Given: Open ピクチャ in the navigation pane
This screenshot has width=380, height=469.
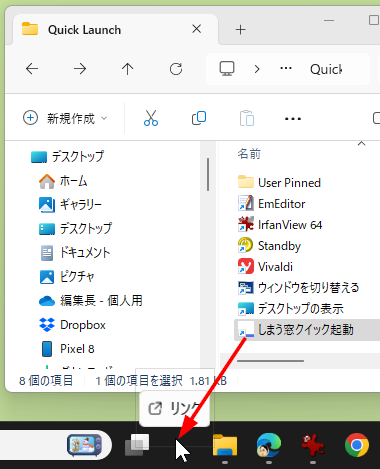Looking at the screenshot, I should (67, 277).
